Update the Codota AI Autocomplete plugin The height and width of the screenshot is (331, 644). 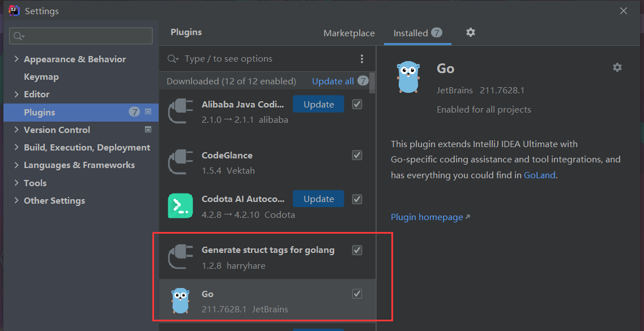tap(318, 199)
